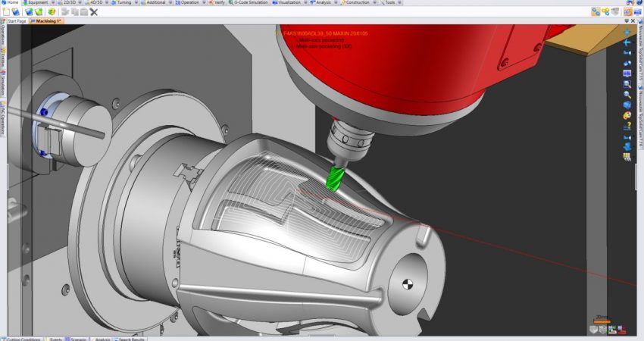Expand the Turning tab dropdown arrow
This screenshot has width=644, height=341.
click(x=136, y=2)
